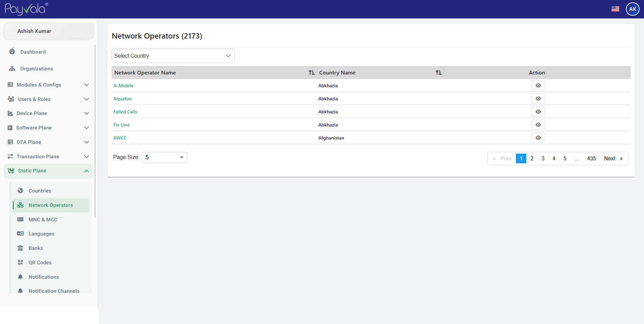644x324 pixels.
Task: Open the Select Country dropdown
Action: tap(173, 56)
